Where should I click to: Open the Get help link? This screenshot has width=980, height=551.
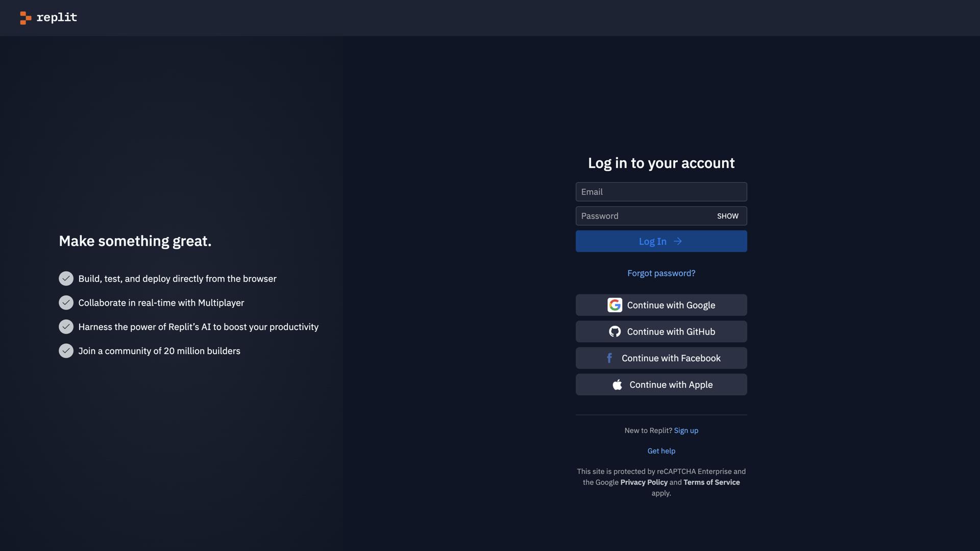(661, 451)
